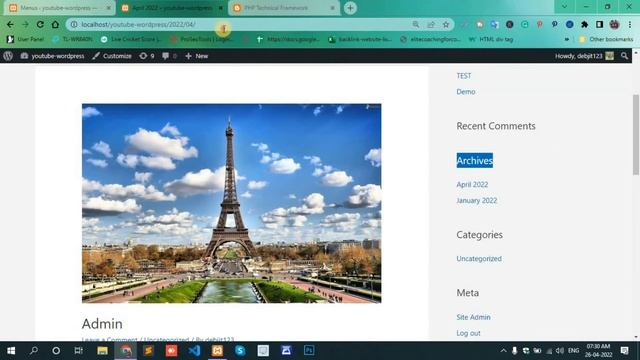
Task: Open the tab search chevron
Action: click(564, 7)
